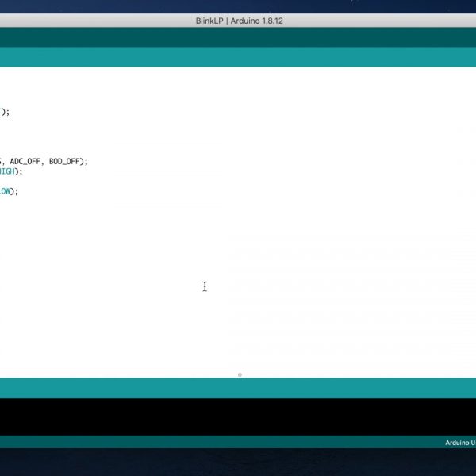Click the blank line above the ADC_OFF line
Screen dimensions: 476x476
pyautogui.click(x=32, y=151)
